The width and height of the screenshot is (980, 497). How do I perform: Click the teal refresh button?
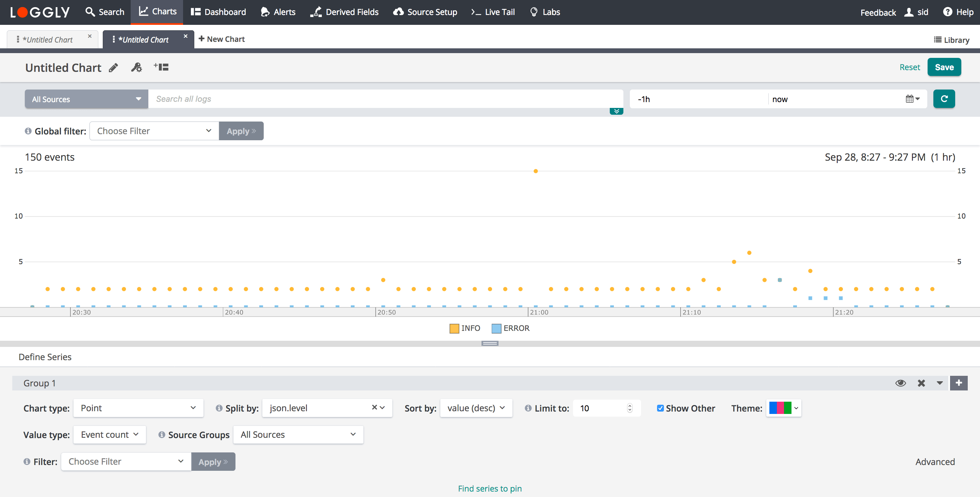944,99
